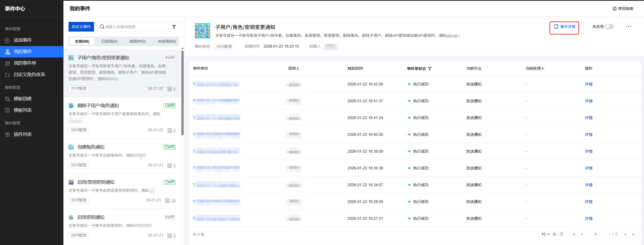
Task: Click the 使用指南 guide icon
Action: [x=614, y=9]
